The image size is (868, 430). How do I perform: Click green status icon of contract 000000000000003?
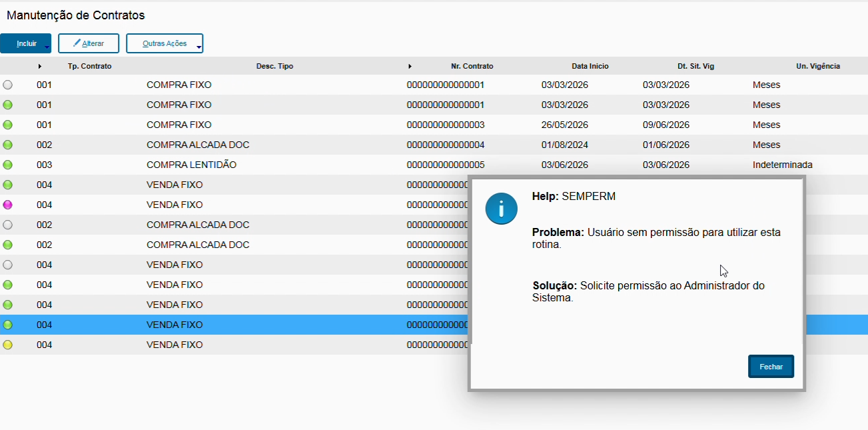[x=8, y=125]
